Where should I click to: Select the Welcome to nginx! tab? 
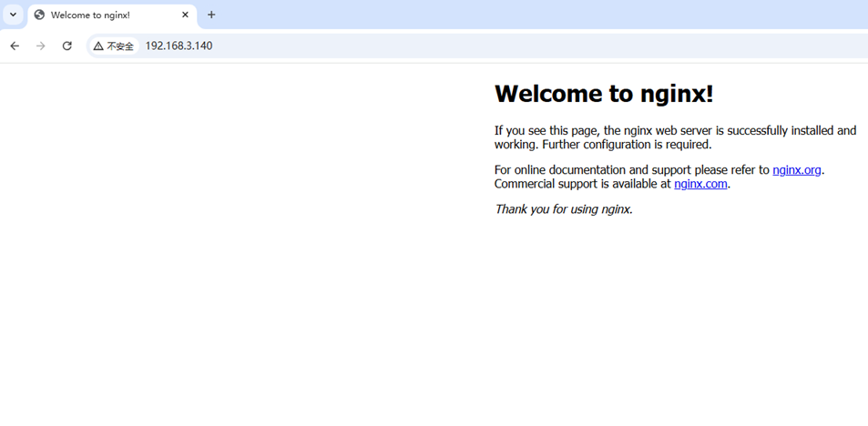pos(112,15)
